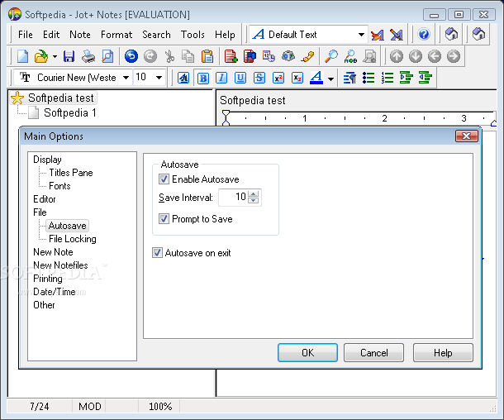Viewport: 504px width, 420px height.
Task: Close the Main Options dialog
Action: (x=467, y=136)
